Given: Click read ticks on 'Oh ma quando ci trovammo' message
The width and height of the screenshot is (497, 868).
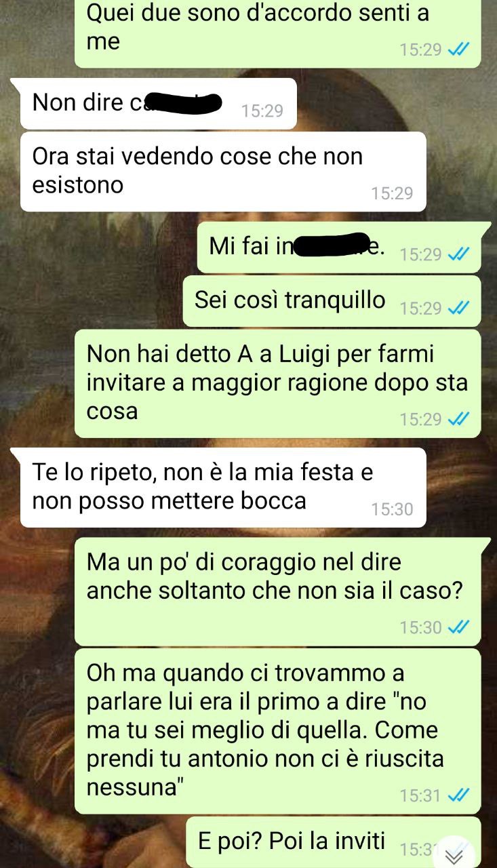Looking at the screenshot, I should click(x=459, y=795).
